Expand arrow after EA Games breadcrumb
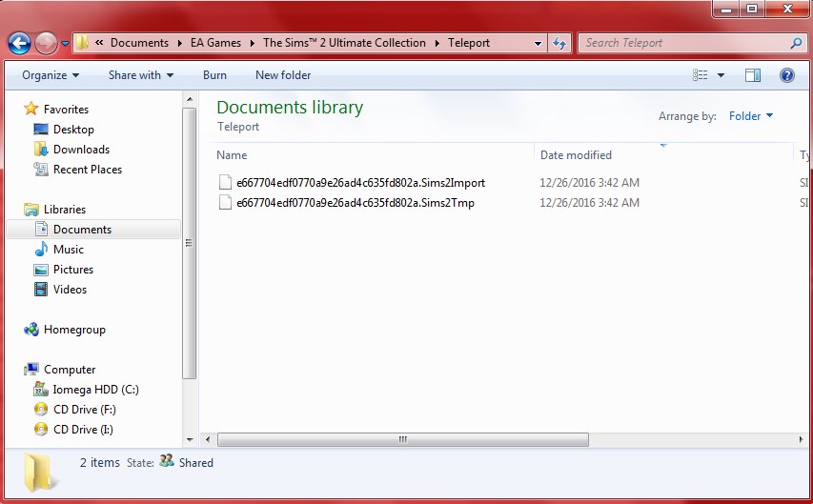This screenshot has height=504, width=813. point(253,44)
